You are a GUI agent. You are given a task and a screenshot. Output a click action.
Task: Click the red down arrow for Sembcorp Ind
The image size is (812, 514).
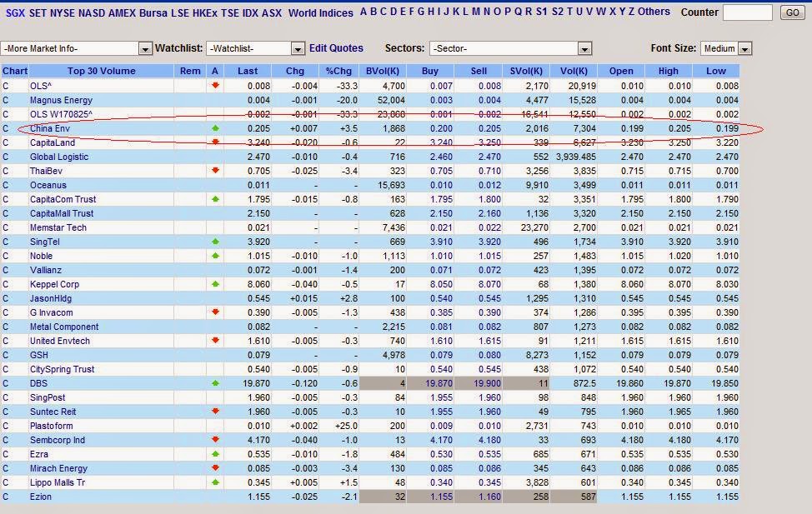[215, 440]
